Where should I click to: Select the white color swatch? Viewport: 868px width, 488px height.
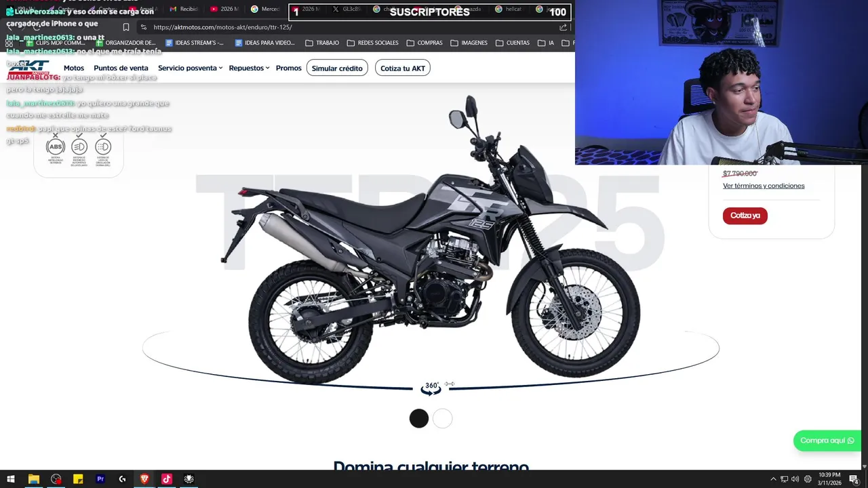pyautogui.click(x=442, y=418)
